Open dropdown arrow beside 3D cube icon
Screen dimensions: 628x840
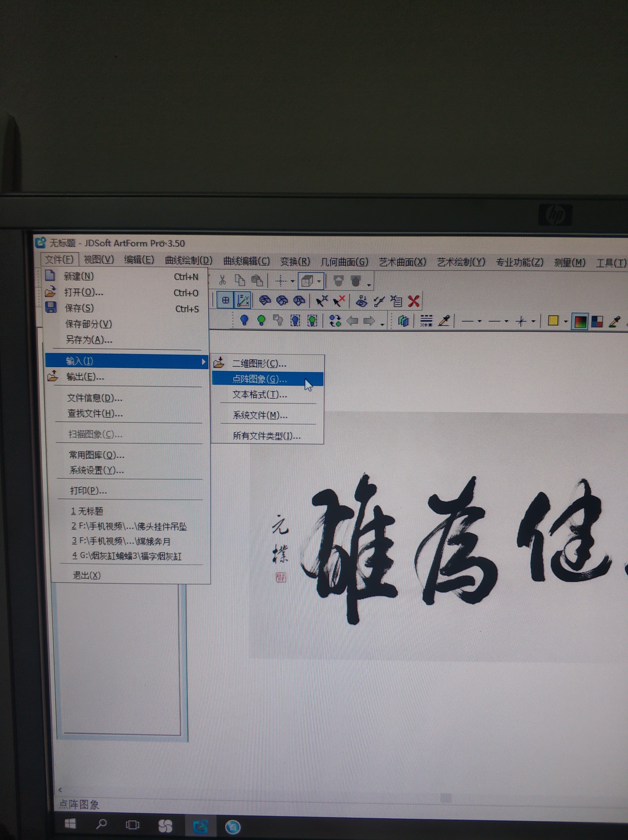click(319, 281)
